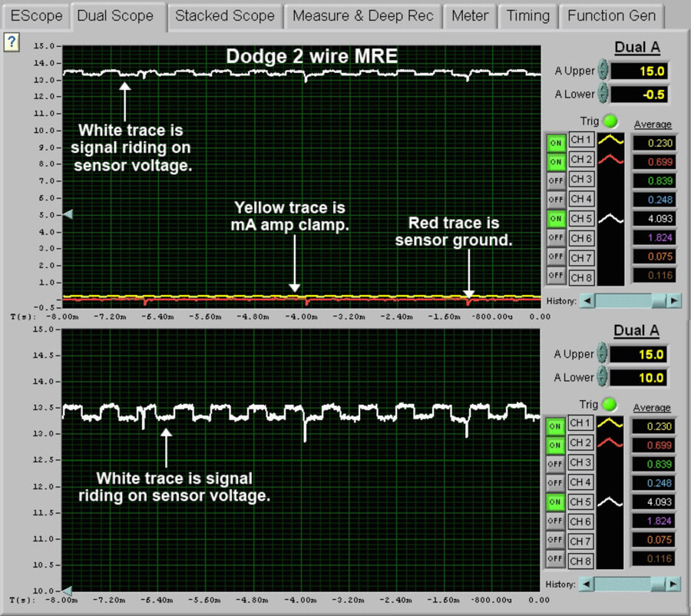Image resolution: width=691 pixels, height=616 pixels.
Task: Open the Timing tab
Action: tap(527, 16)
